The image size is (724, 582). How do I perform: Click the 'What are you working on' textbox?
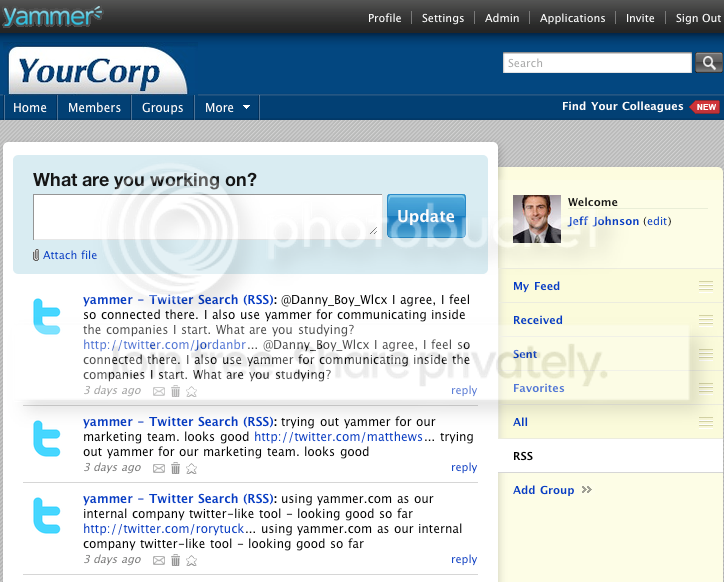coord(207,217)
